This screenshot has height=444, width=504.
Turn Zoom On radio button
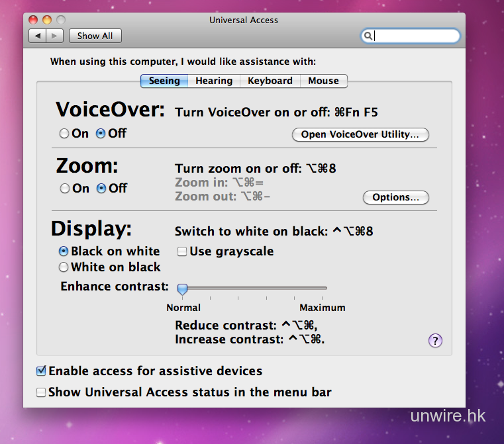64,189
